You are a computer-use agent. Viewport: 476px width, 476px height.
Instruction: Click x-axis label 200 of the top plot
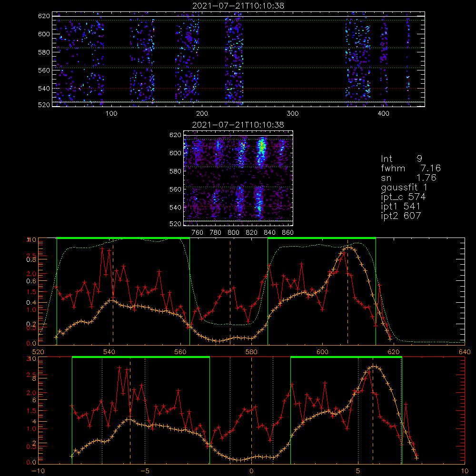(202, 114)
